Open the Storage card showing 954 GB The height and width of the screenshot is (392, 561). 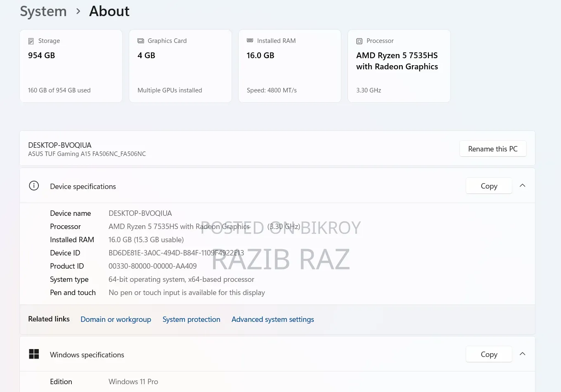[x=71, y=66]
